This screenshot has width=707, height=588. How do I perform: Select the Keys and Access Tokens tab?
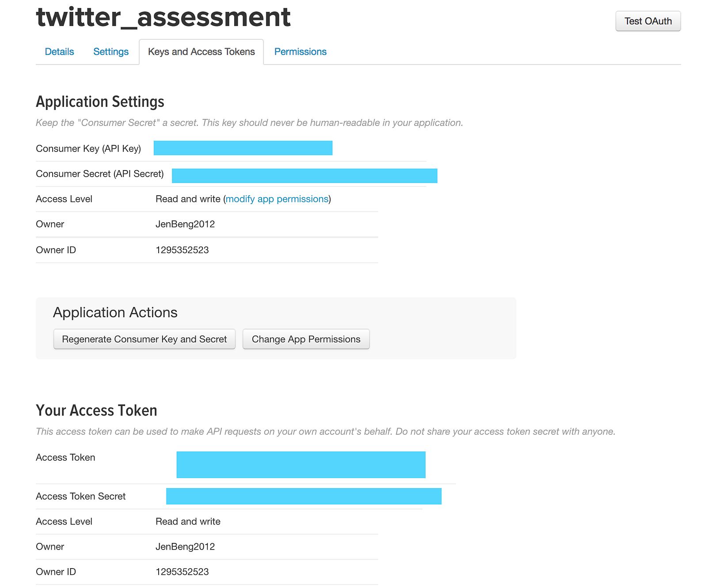[201, 52]
